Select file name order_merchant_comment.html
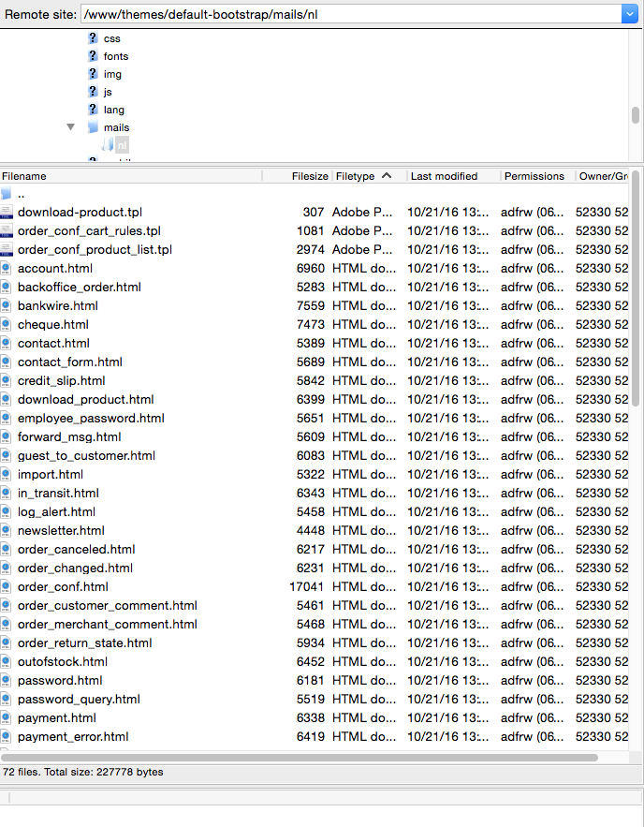 coord(108,625)
